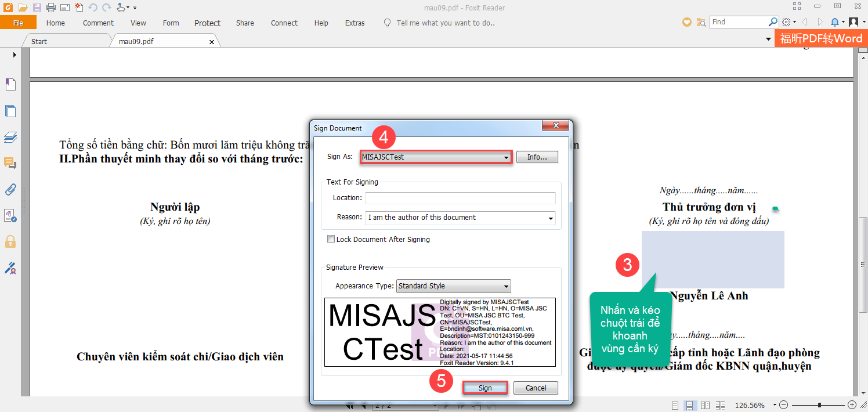This screenshot has height=412, width=868.
Task: Switch to the Start document tab
Action: pos(39,42)
